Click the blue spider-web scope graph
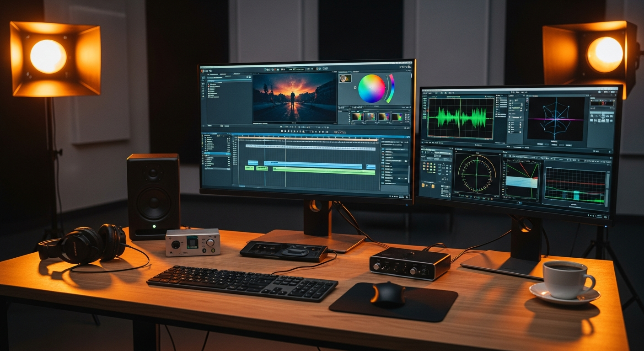This screenshot has height=351, width=644. (555, 118)
